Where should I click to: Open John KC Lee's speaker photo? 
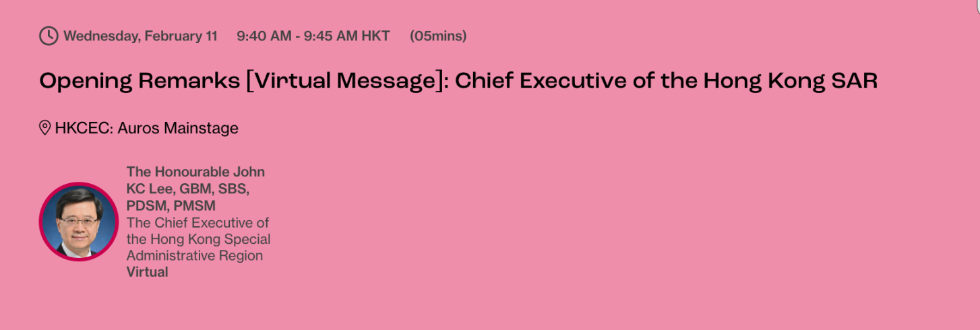point(79,222)
